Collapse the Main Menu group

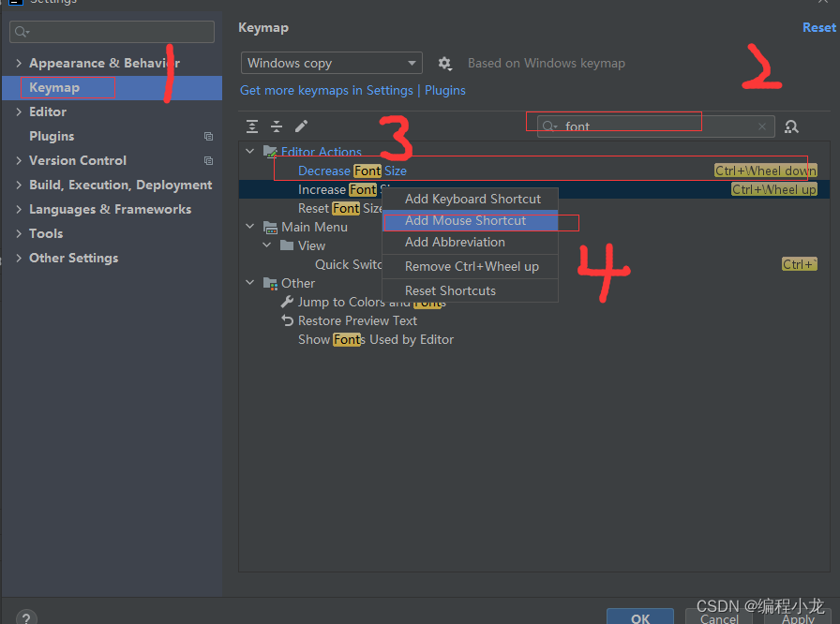[249, 227]
